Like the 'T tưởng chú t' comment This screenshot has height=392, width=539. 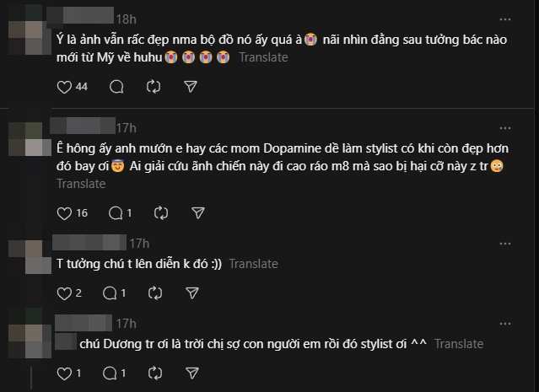(64, 293)
